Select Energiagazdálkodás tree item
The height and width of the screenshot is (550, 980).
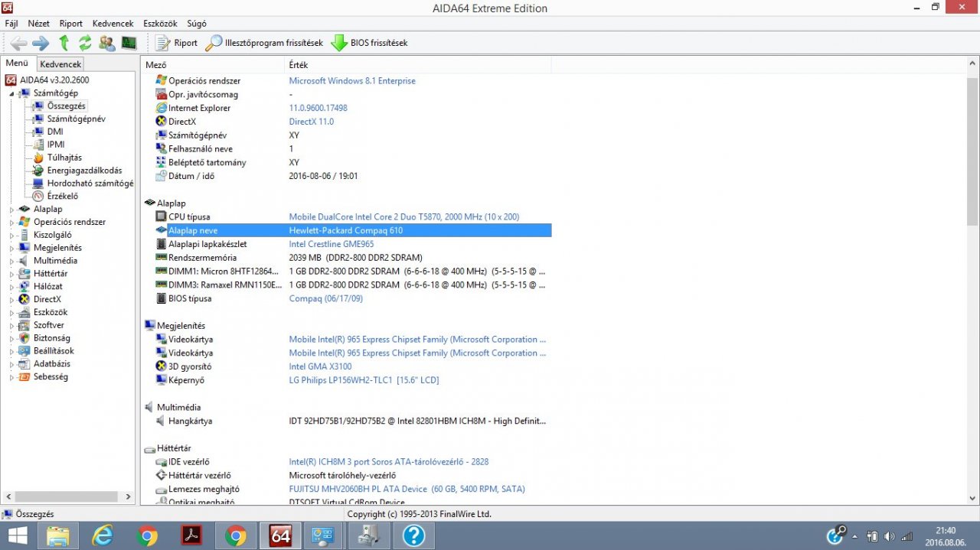84,171
